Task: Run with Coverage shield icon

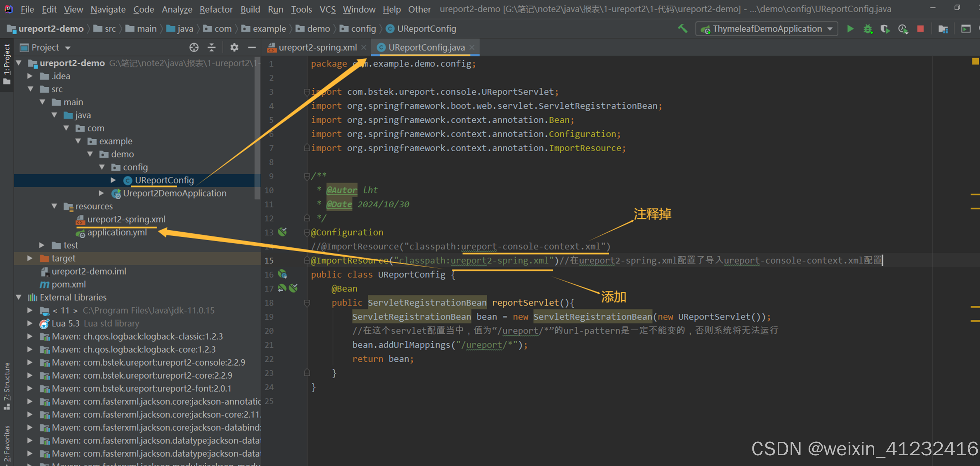Action: [885, 29]
